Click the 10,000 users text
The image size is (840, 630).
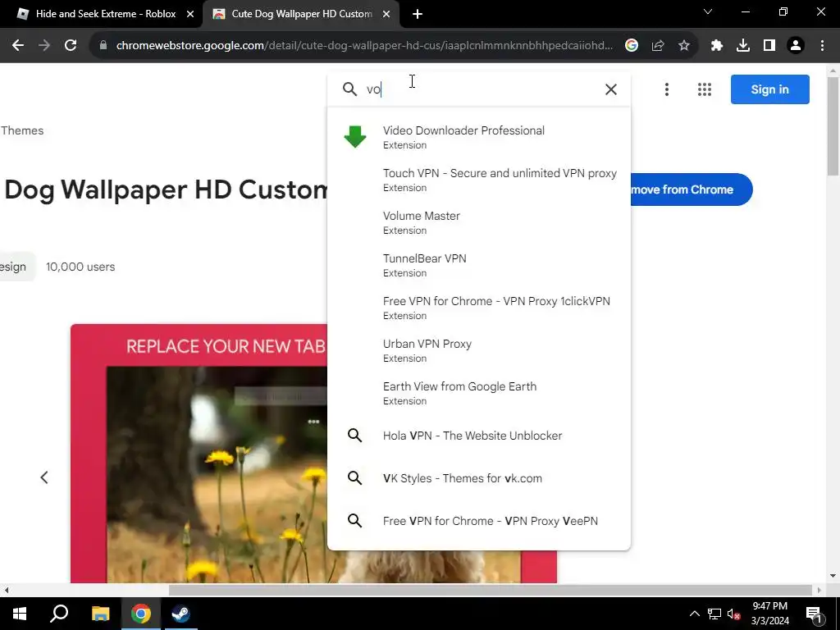pos(80,267)
